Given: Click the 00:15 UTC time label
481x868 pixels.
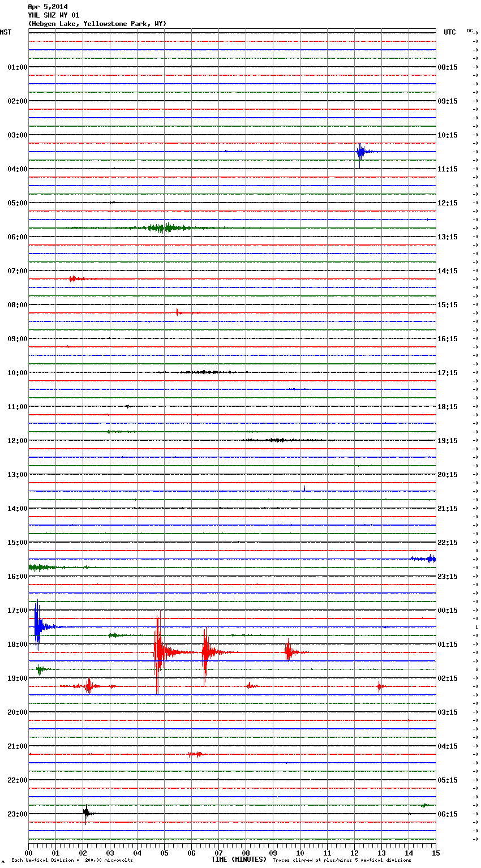Looking at the screenshot, I should 448,611.
